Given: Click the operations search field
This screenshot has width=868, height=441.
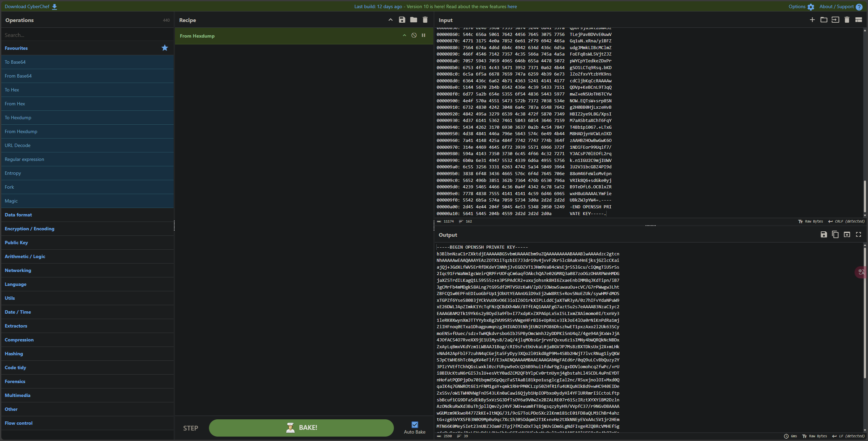Looking at the screenshot, I should [87, 35].
